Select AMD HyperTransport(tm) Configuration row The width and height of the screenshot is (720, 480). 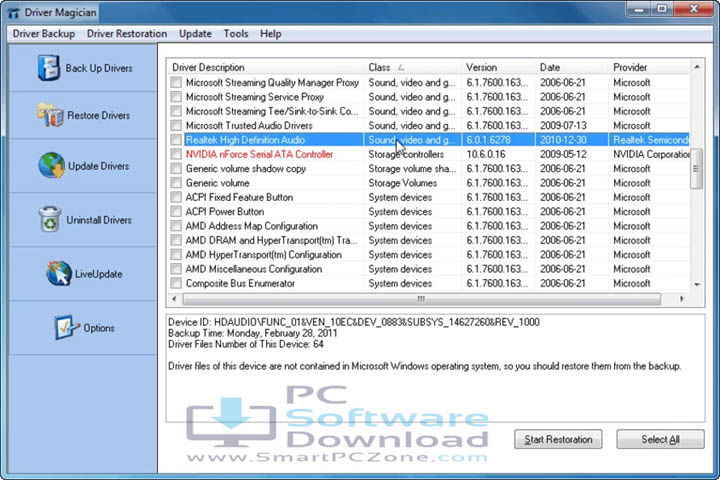(x=429, y=254)
